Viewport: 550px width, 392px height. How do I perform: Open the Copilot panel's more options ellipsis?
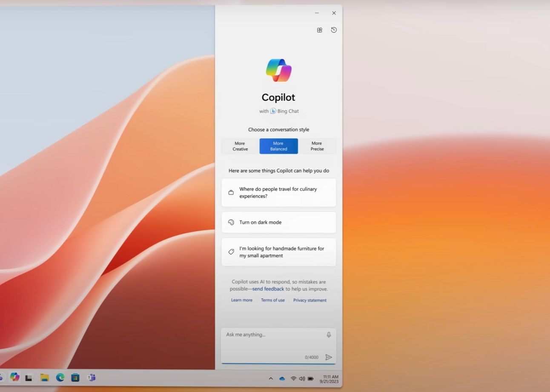point(317,13)
